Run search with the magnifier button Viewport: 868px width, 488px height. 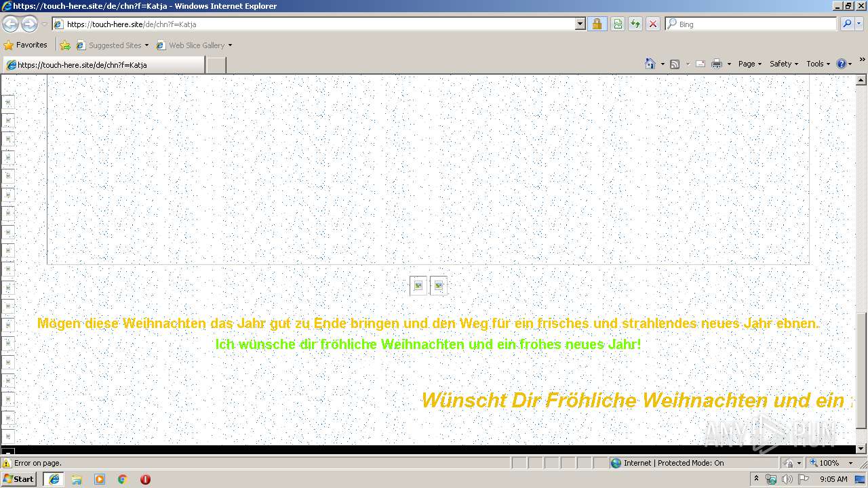point(846,24)
